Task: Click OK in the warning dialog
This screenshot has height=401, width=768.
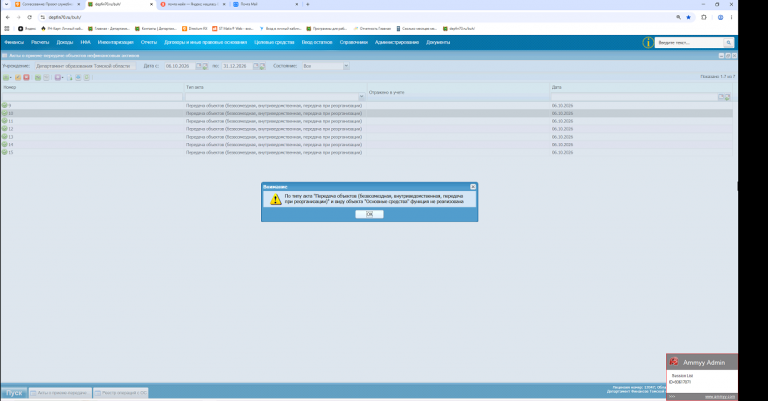Action: (x=369, y=214)
